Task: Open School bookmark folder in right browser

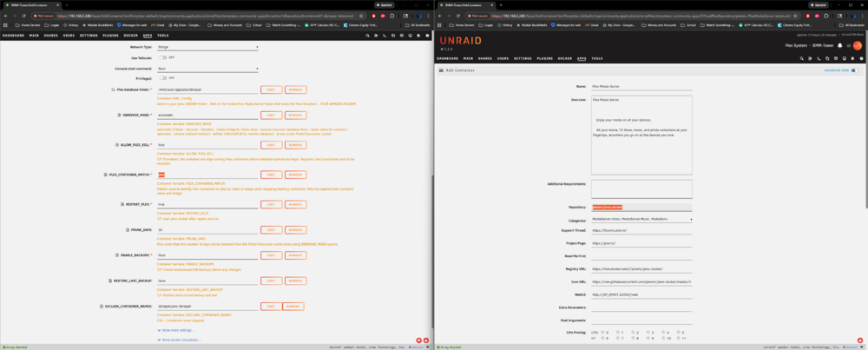Action: tap(688, 25)
